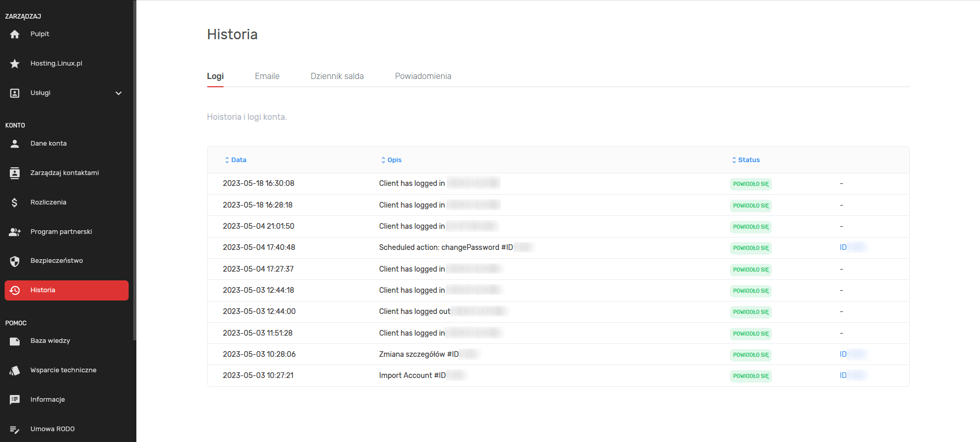Click the Program partnerski icon
The width and height of the screenshot is (980, 442).
click(14, 232)
